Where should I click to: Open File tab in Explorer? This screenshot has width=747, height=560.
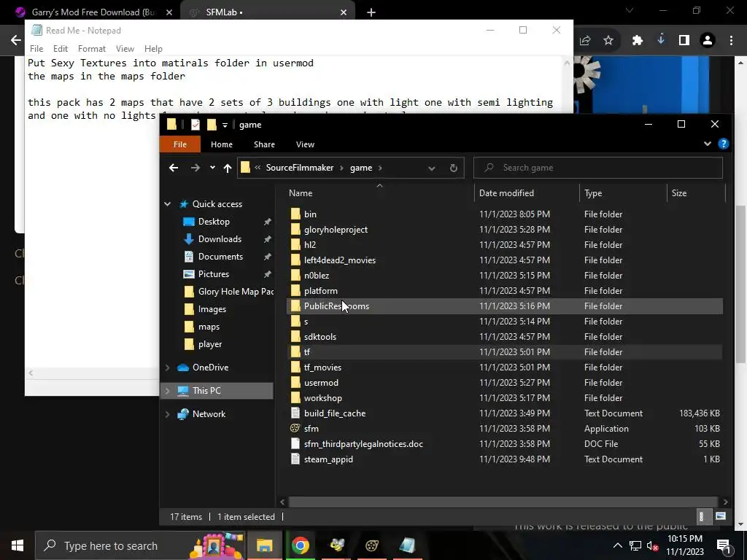pos(180,144)
